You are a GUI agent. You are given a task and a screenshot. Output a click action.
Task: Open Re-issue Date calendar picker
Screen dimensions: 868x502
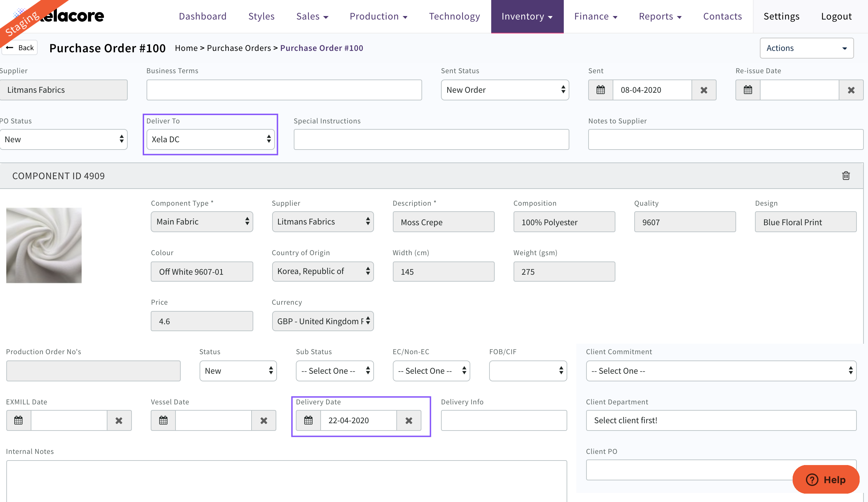[x=748, y=90]
